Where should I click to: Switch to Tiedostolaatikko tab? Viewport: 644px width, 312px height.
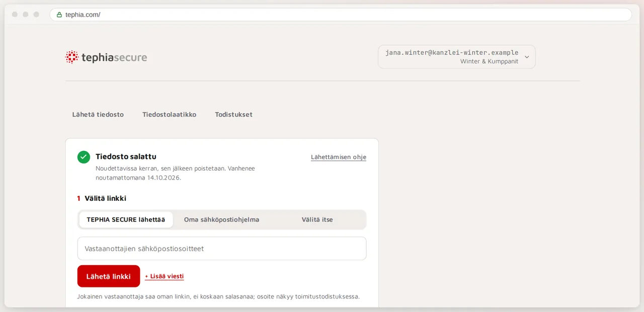point(169,114)
